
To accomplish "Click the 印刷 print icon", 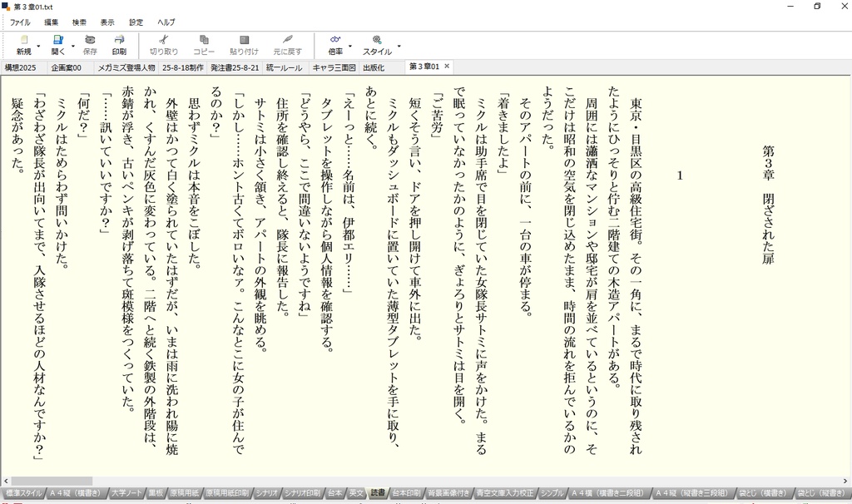I will coord(120,40).
